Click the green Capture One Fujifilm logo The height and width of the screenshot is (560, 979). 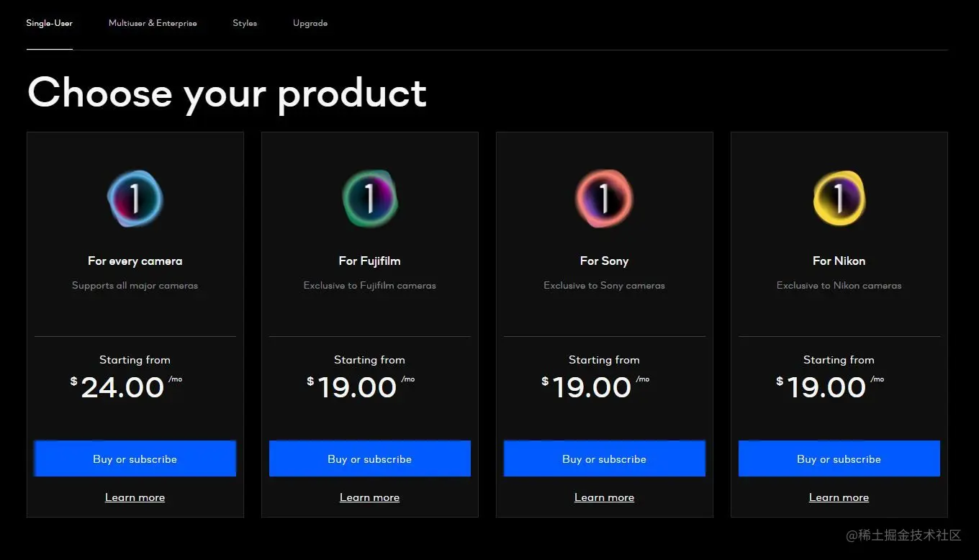pyautogui.click(x=369, y=199)
